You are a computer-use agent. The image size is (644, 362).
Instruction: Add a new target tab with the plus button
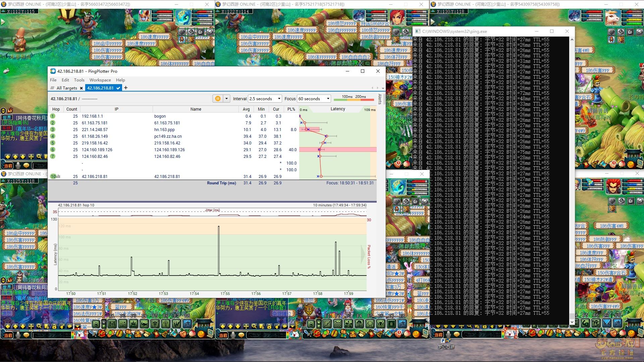coord(126,88)
